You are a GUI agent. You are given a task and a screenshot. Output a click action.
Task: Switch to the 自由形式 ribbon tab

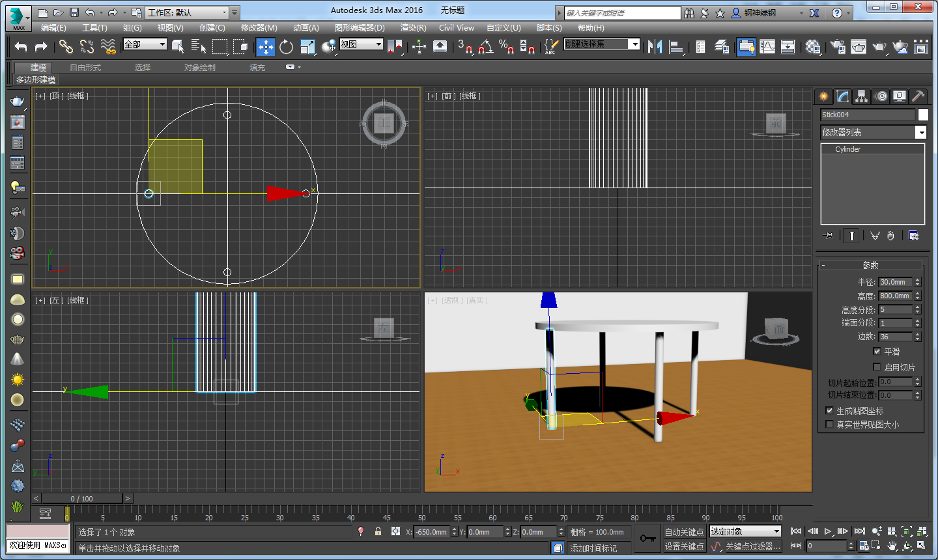(x=85, y=67)
